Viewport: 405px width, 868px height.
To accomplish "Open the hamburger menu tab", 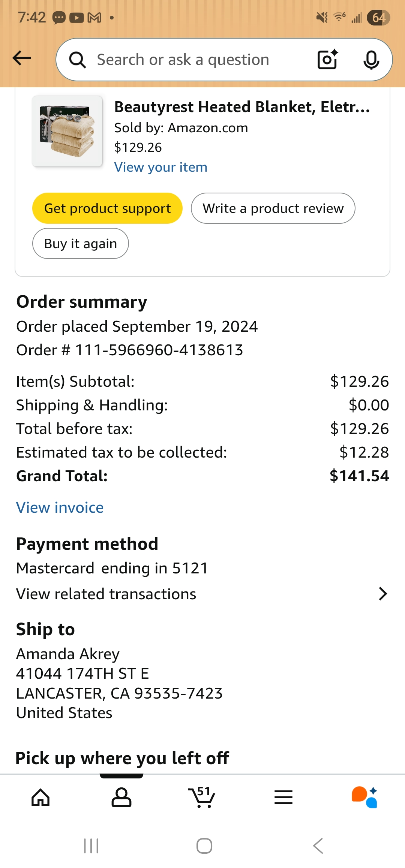I will coord(283,797).
